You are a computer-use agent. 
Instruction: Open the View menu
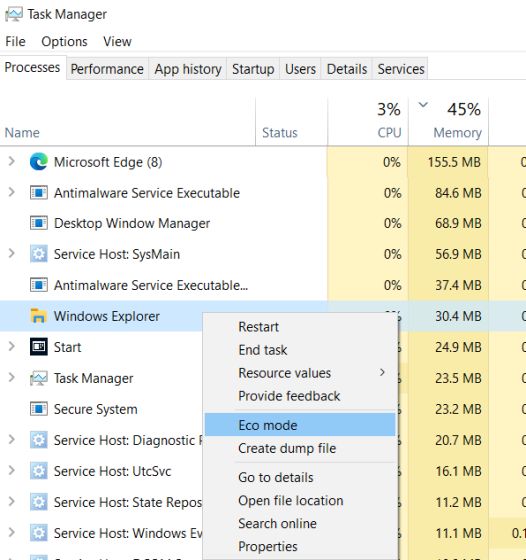117,41
